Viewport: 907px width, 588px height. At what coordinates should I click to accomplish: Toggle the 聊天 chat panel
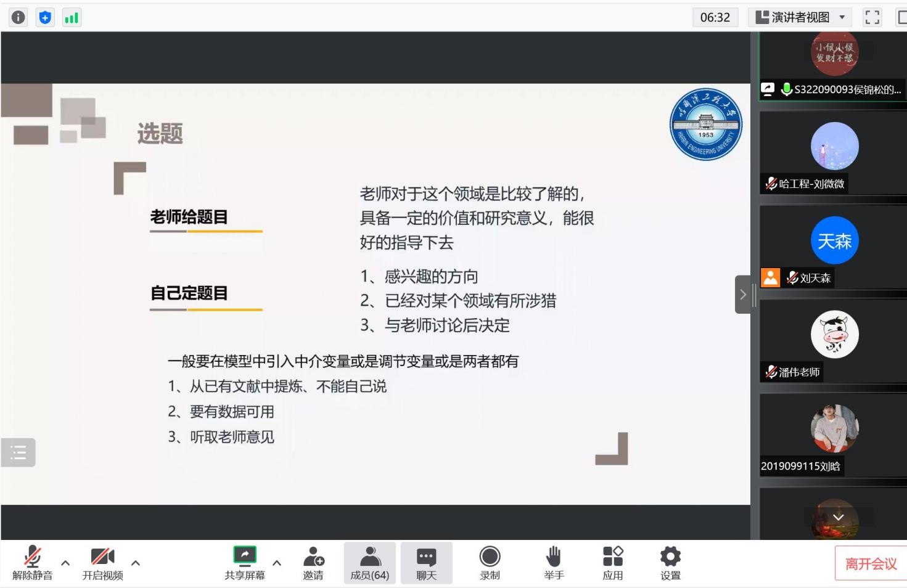point(426,563)
